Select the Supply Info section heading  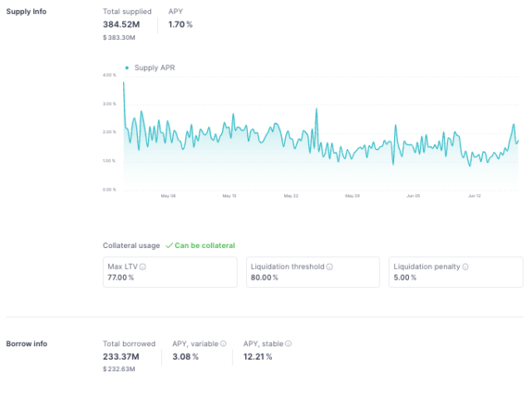(27, 12)
